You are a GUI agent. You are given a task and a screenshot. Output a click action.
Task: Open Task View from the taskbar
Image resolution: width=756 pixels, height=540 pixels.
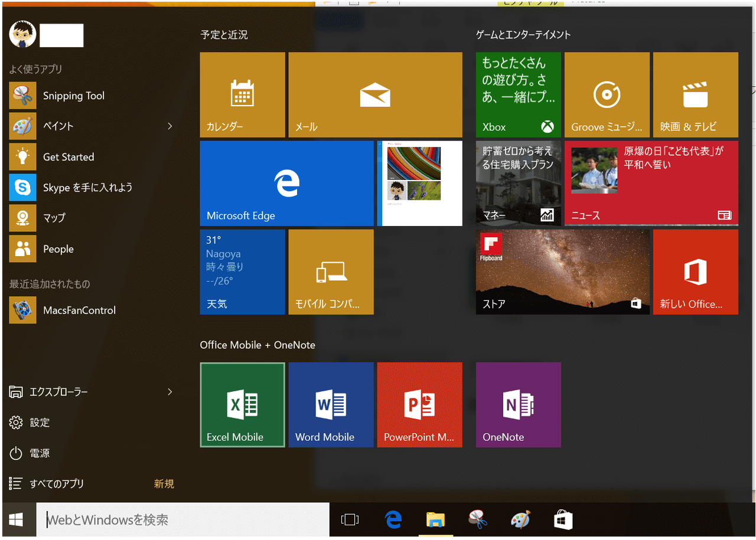pos(350,520)
